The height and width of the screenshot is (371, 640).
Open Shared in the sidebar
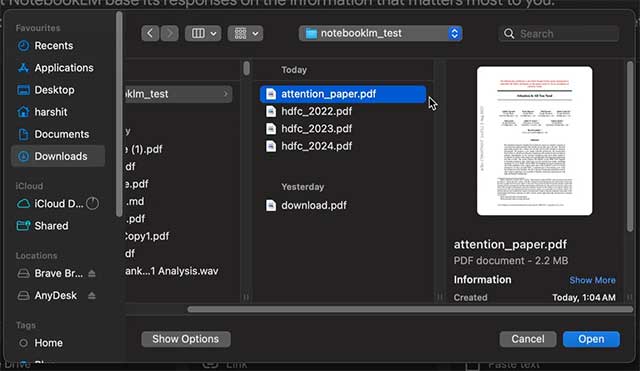click(x=58, y=226)
